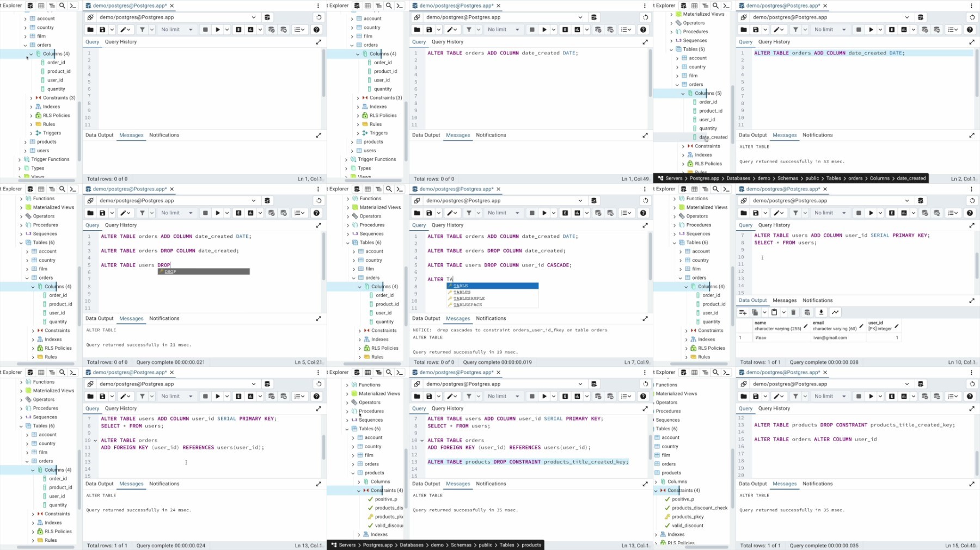980x550 pixels.
Task: Select the products_discount_check constraint
Action: pyautogui.click(x=699, y=508)
